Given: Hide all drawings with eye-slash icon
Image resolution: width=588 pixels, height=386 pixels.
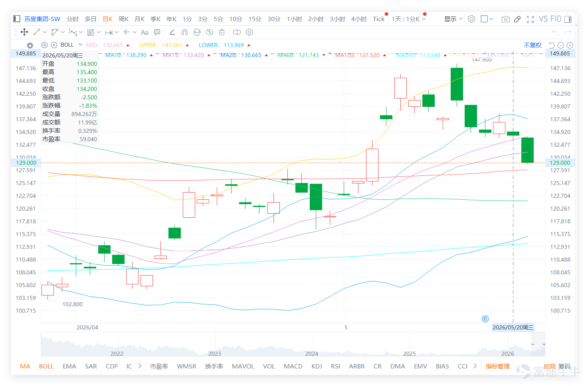Looking at the screenshot, I should 209,32.
